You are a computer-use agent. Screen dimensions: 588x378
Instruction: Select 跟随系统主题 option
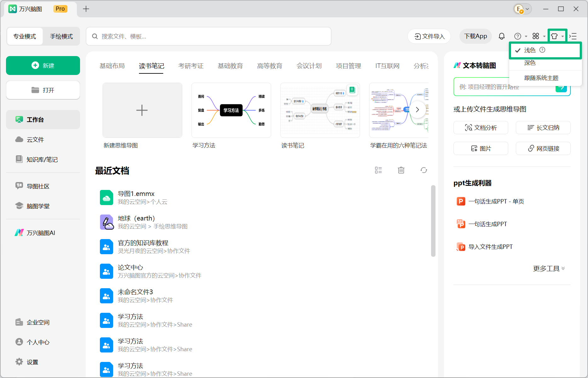coord(545,78)
